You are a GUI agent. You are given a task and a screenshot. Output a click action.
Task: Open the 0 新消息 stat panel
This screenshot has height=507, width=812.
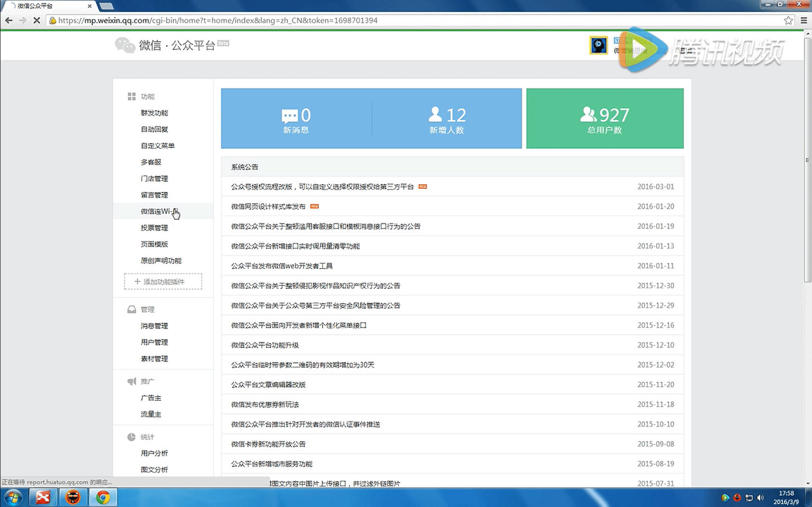pos(296,118)
